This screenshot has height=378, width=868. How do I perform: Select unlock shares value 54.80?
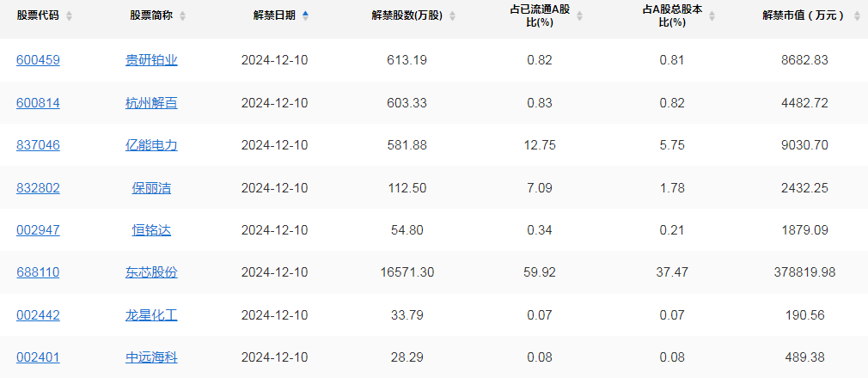coord(406,230)
